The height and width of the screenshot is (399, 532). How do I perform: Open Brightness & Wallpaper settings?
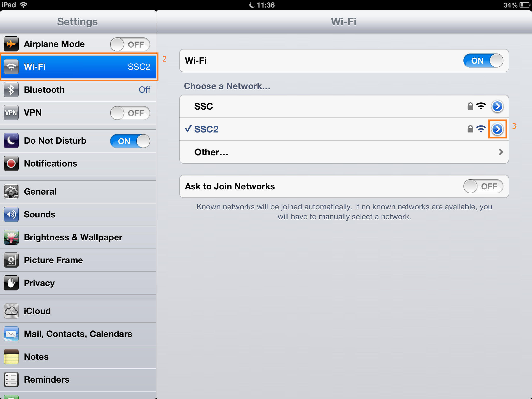coord(78,237)
